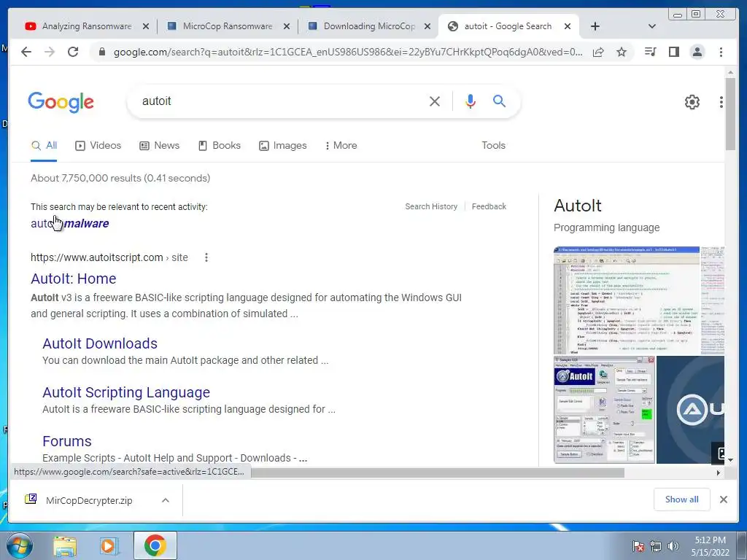747x560 pixels.
Task: Show Images search results
Action: click(282, 146)
